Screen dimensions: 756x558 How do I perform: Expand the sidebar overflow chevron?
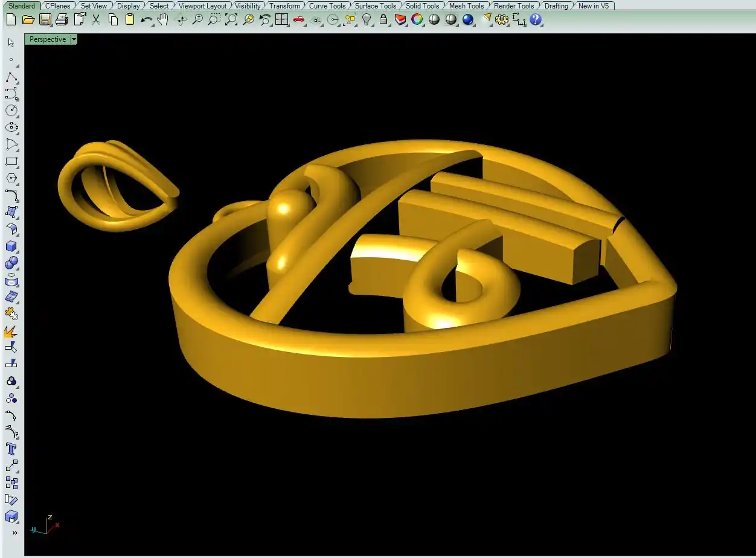pos(14,533)
